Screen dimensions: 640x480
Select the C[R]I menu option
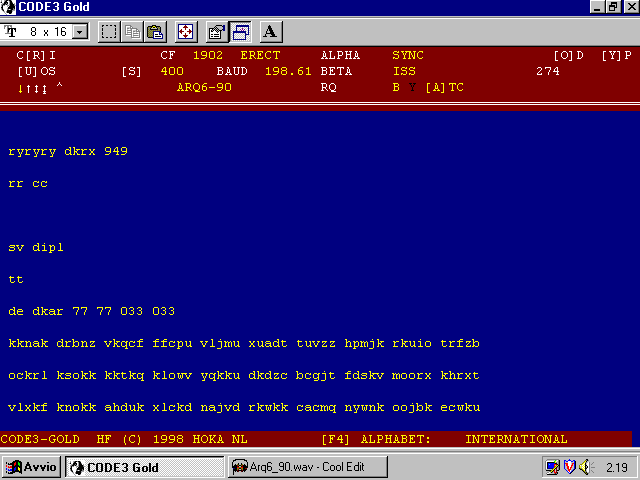point(36,55)
